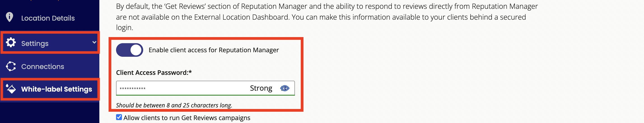Click the masked password dots
This screenshot has height=123, width=644.
pos(133,88)
